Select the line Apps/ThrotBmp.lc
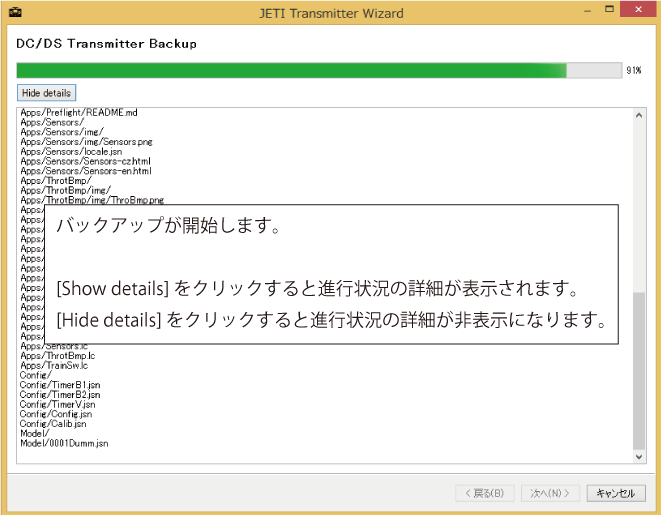Image resolution: width=661 pixels, height=515 pixels. click(58, 356)
